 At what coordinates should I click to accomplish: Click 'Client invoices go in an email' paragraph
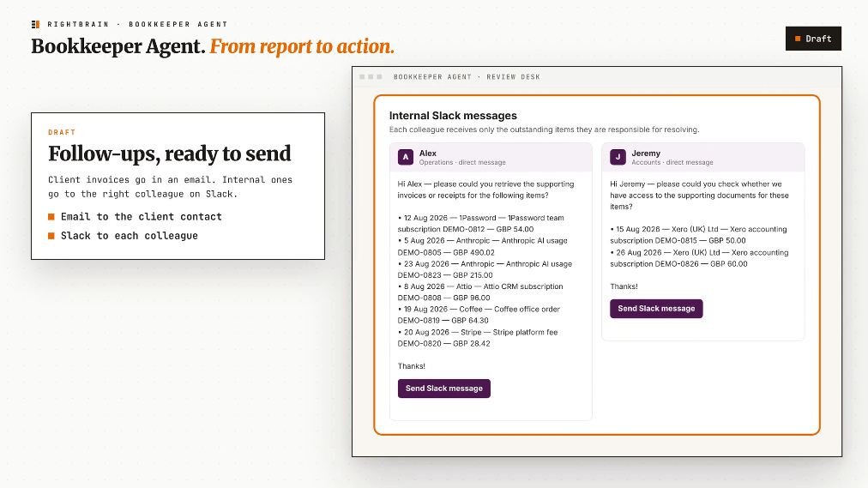(x=170, y=187)
